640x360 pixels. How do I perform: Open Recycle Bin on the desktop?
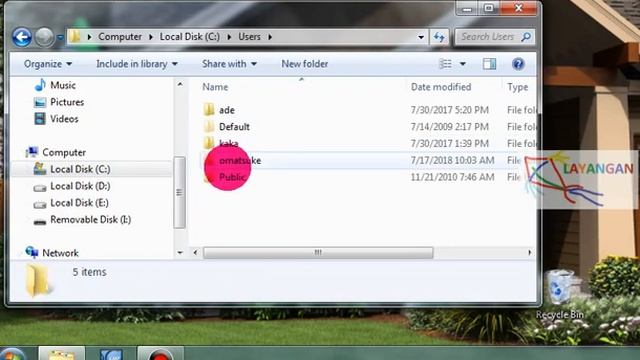pyautogui.click(x=560, y=295)
